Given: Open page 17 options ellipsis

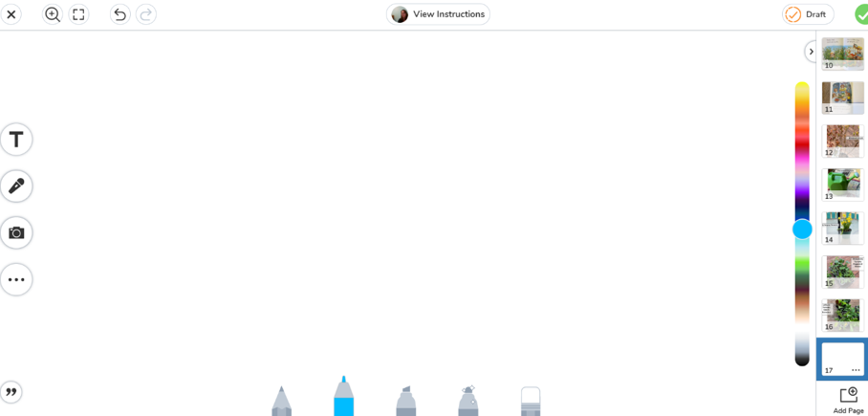Looking at the screenshot, I should point(856,370).
